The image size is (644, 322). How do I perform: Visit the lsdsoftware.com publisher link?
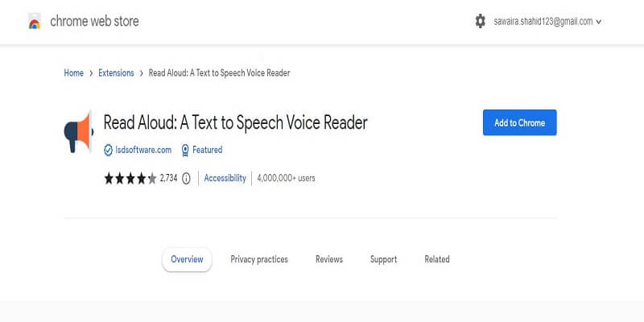coord(143,150)
